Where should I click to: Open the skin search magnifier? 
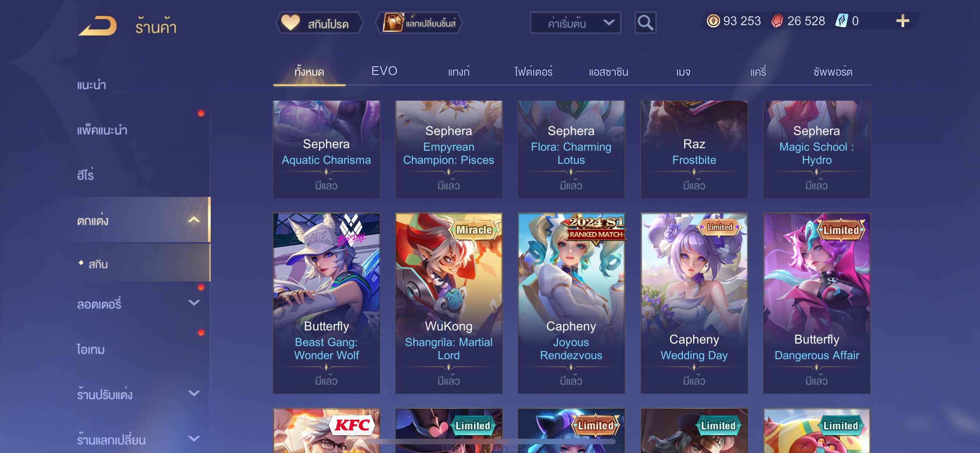click(x=645, y=23)
